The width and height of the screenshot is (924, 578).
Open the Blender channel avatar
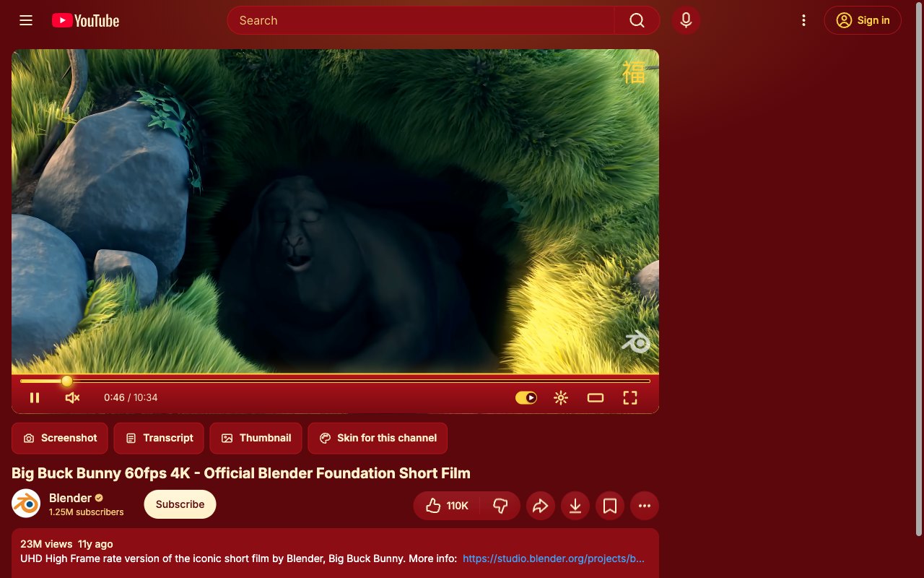click(x=26, y=504)
